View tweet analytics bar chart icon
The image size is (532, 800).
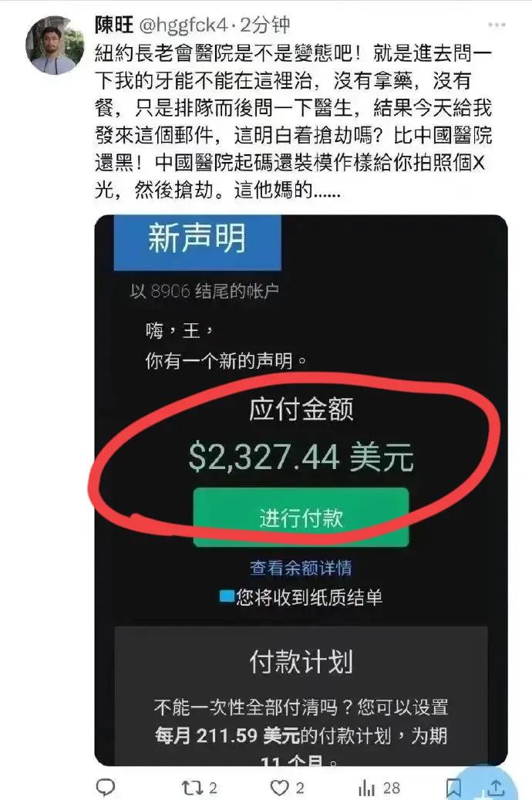[379, 788]
